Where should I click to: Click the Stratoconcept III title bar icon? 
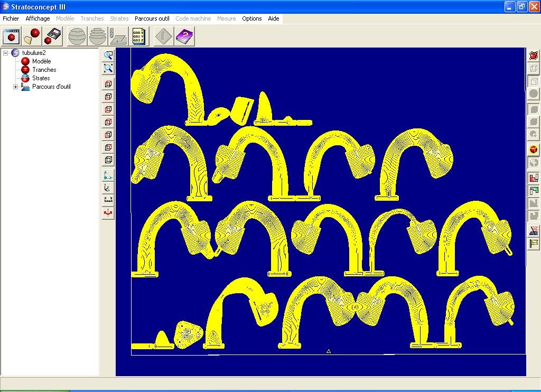[5, 6]
